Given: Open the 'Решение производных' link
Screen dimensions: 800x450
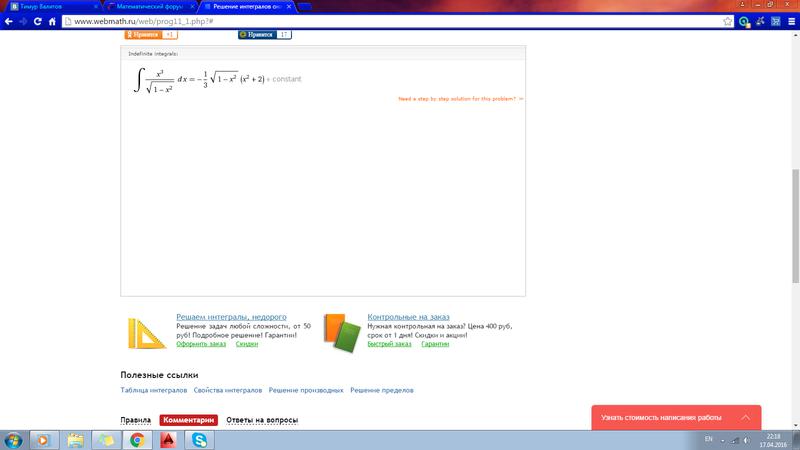Looking at the screenshot, I should [306, 390].
